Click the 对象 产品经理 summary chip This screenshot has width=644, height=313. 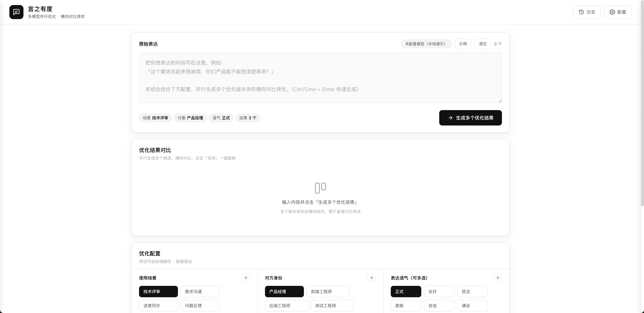(190, 118)
